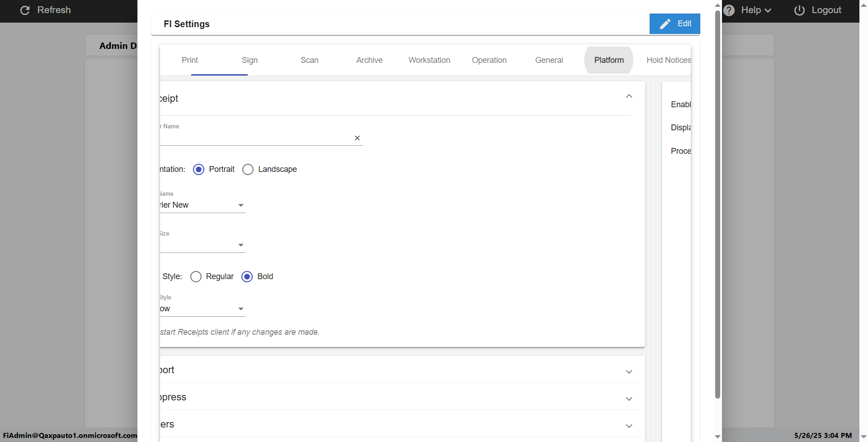
Task: Switch to the Workstation tab
Action: [429, 60]
